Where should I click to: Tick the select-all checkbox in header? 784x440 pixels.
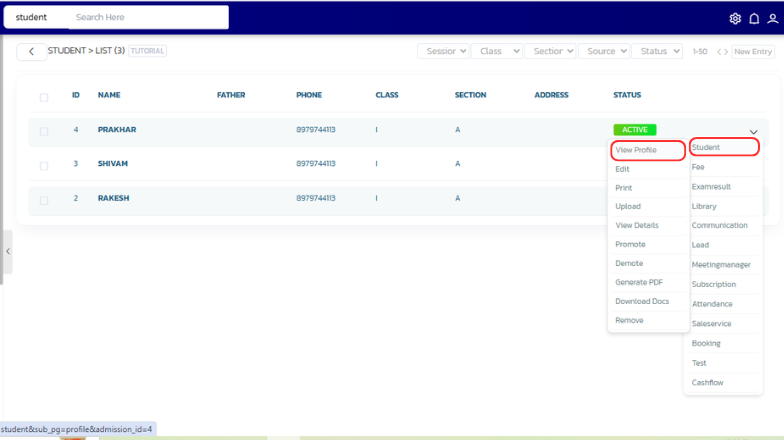44,98
